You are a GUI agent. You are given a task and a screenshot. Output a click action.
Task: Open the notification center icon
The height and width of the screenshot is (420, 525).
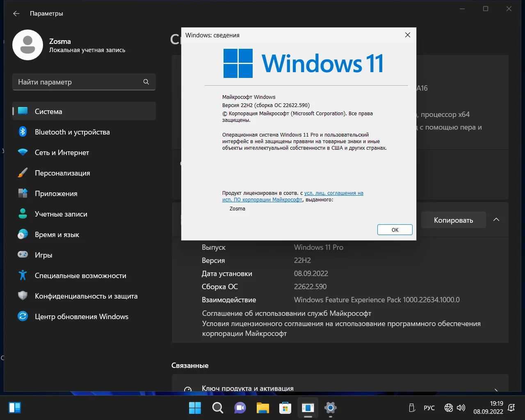pos(511,408)
